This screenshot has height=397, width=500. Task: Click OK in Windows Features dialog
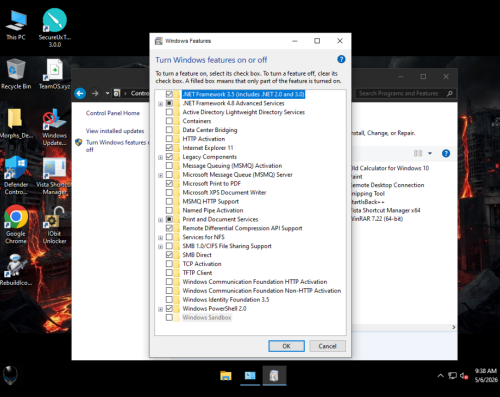pyautogui.click(x=286, y=346)
